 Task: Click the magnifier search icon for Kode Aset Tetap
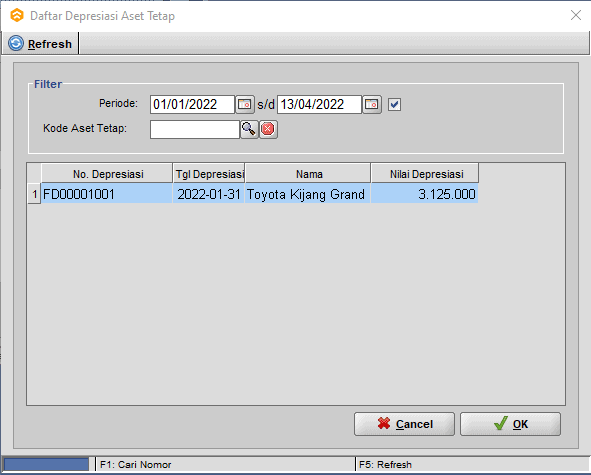(x=249, y=129)
